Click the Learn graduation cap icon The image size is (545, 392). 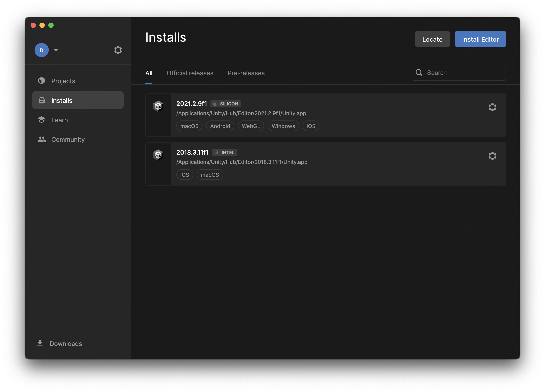click(x=42, y=120)
